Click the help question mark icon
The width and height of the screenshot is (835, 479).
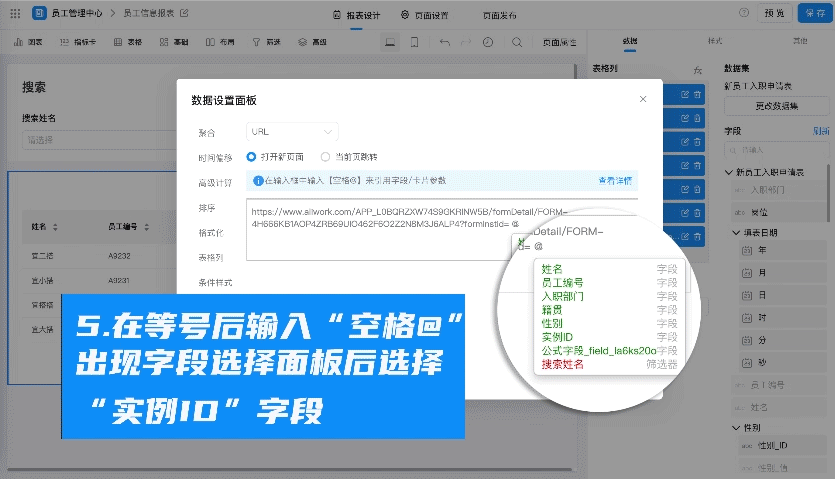tap(744, 13)
